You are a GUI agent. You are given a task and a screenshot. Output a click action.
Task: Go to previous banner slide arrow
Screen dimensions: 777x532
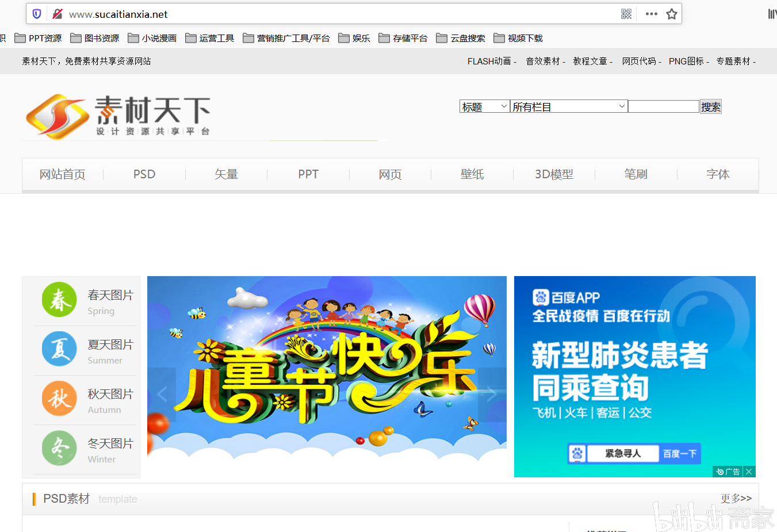(162, 395)
